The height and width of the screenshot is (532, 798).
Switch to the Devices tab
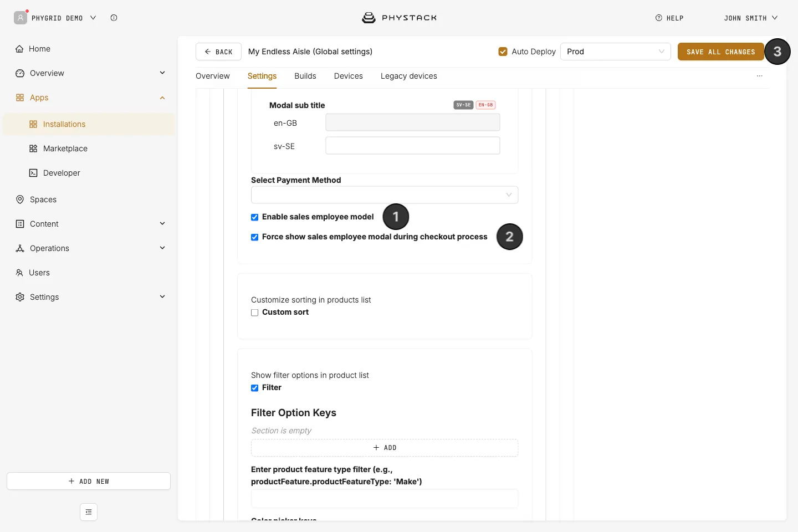[349, 76]
